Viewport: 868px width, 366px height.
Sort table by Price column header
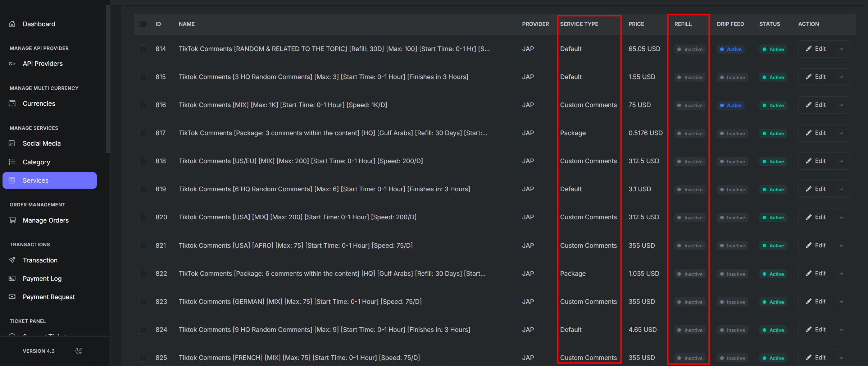coord(636,24)
